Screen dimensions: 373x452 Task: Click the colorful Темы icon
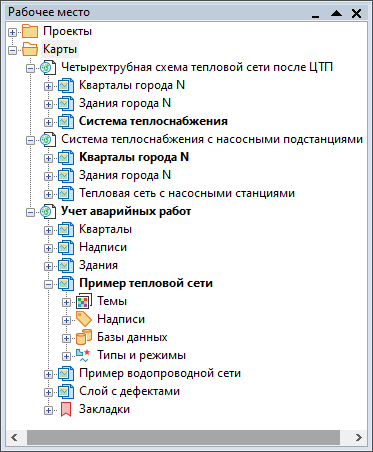(x=84, y=301)
